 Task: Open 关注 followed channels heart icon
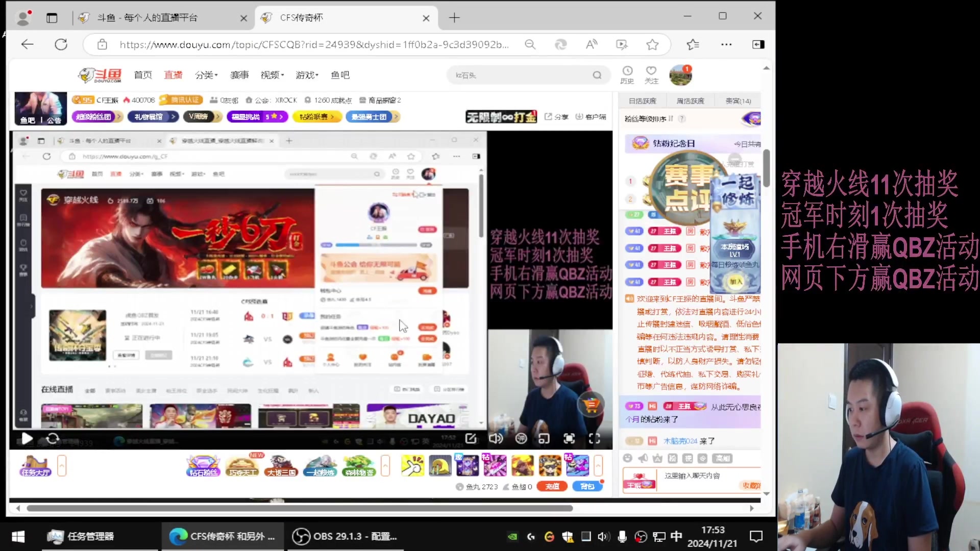(651, 74)
